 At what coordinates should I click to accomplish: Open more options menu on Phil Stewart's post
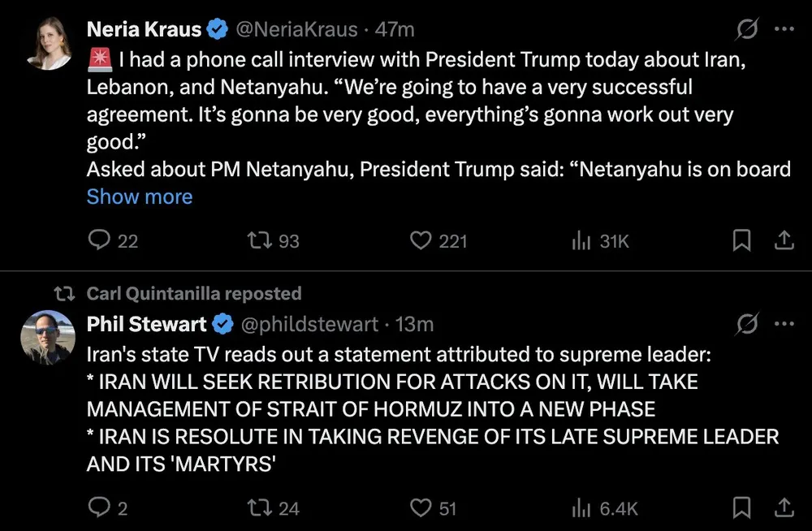coord(784,324)
